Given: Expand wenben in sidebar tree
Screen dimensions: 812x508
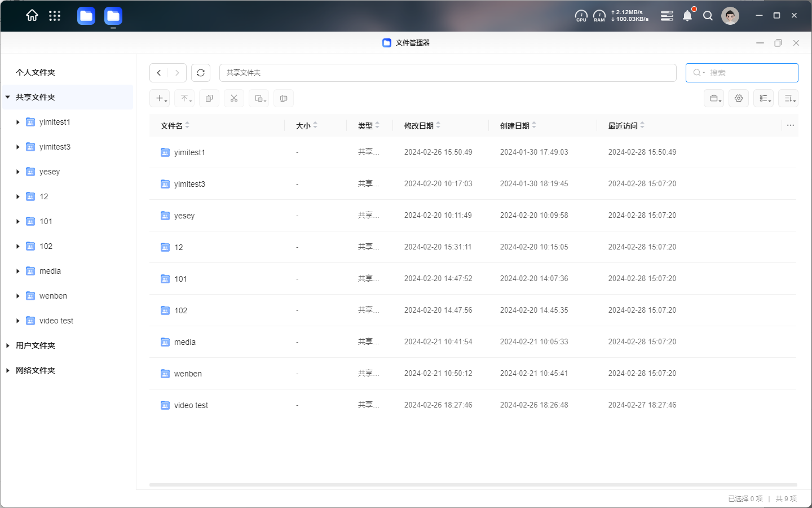Looking at the screenshot, I should (18, 296).
